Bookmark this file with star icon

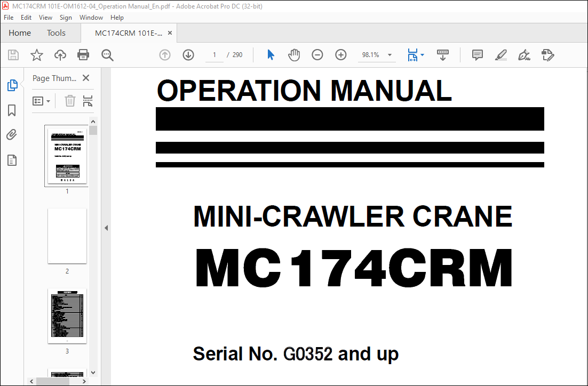coord(36,55)
